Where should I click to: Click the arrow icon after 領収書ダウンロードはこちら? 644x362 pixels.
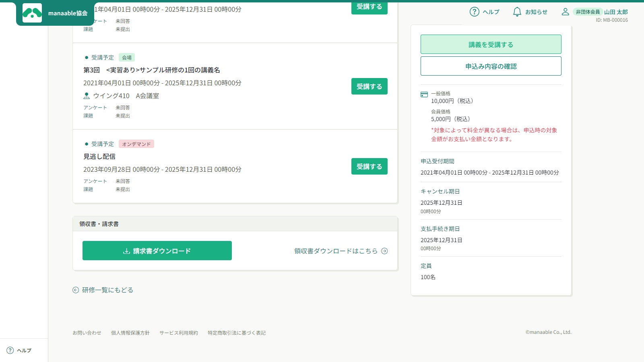(x=384, y=251)
